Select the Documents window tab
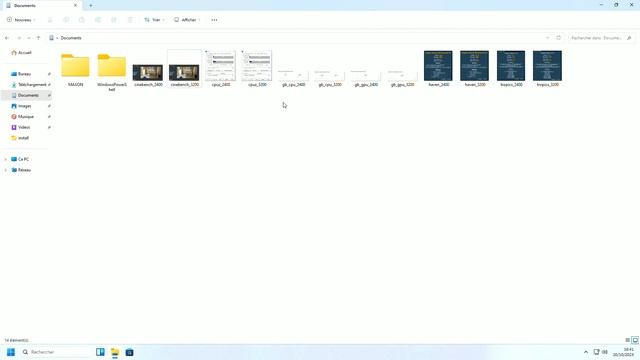 tap(41, 6)
